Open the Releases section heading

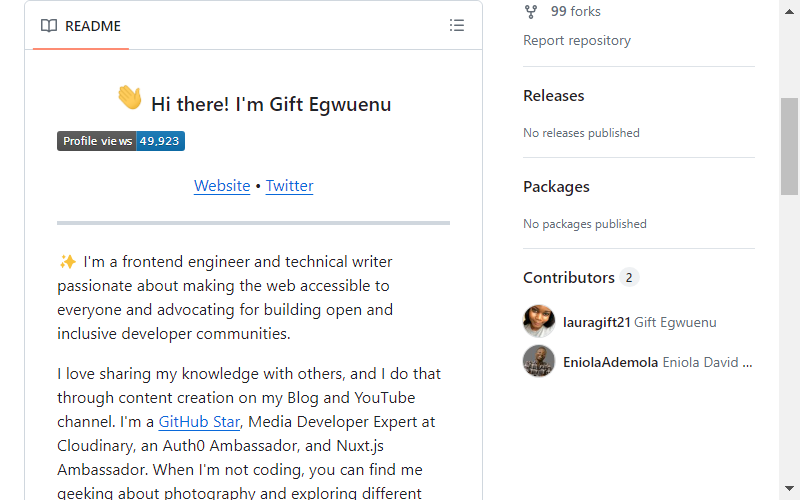[554, 95]
